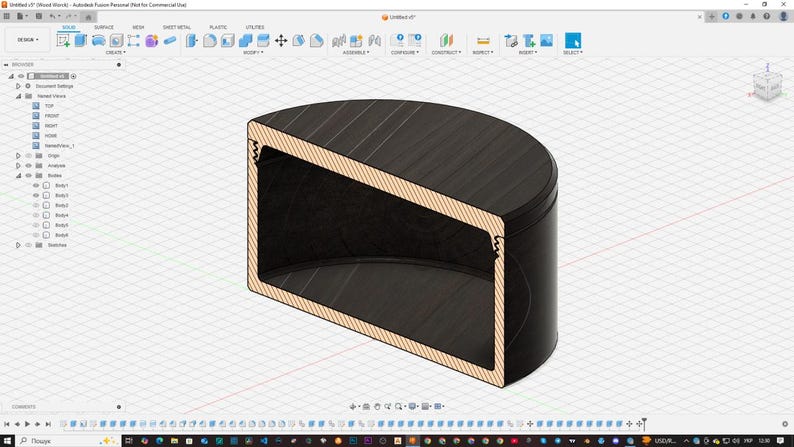794x447 pixels.
Task: Click the ViewCube in the corner
Action: 768,86
